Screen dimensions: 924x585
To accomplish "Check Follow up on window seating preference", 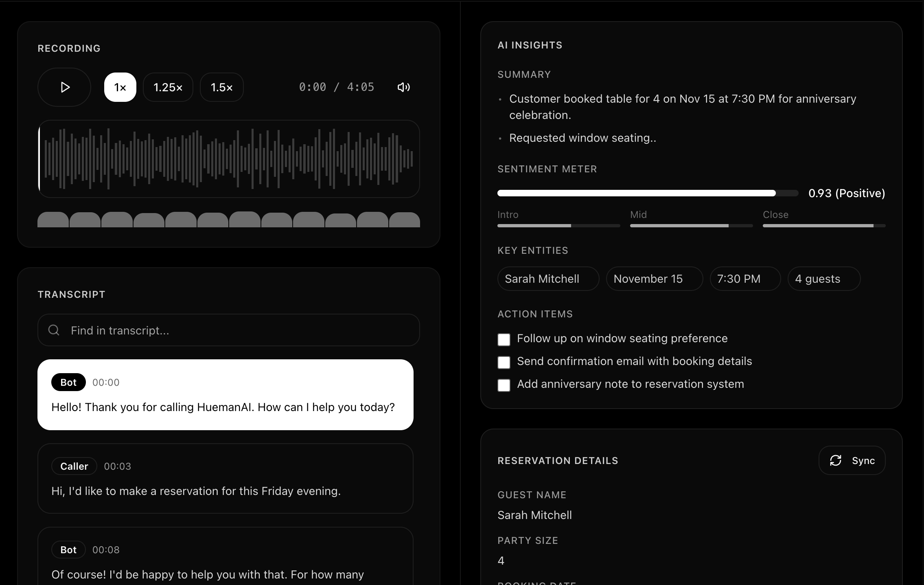I will [504, 339].
